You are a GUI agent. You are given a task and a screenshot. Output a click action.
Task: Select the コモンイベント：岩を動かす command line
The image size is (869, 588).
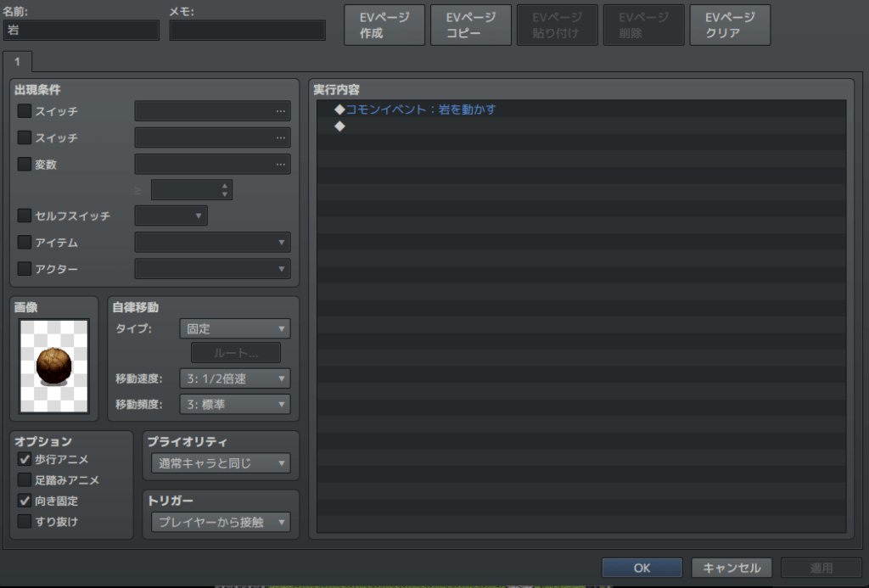tap(420, 109)
